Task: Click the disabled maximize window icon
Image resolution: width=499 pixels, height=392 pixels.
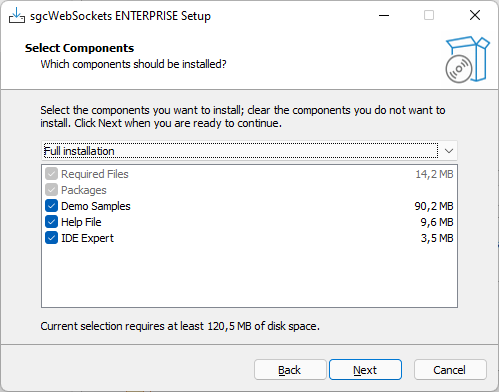Action: (429, 15)
